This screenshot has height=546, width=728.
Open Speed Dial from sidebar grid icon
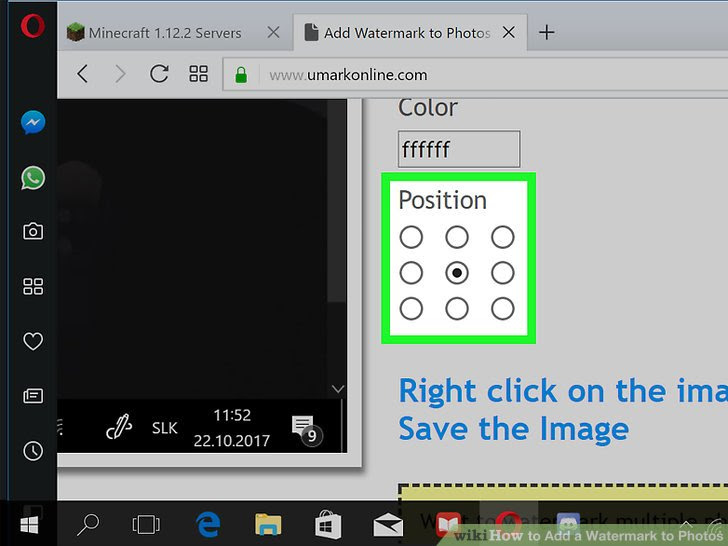point(33,286)
